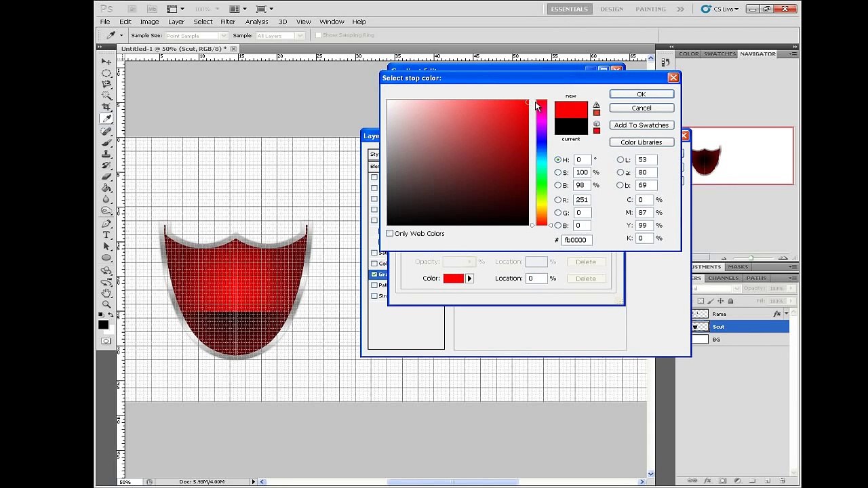Switch to the Channels tab
868x488 pixels.
pyautogui.click(x=723, y=278)
